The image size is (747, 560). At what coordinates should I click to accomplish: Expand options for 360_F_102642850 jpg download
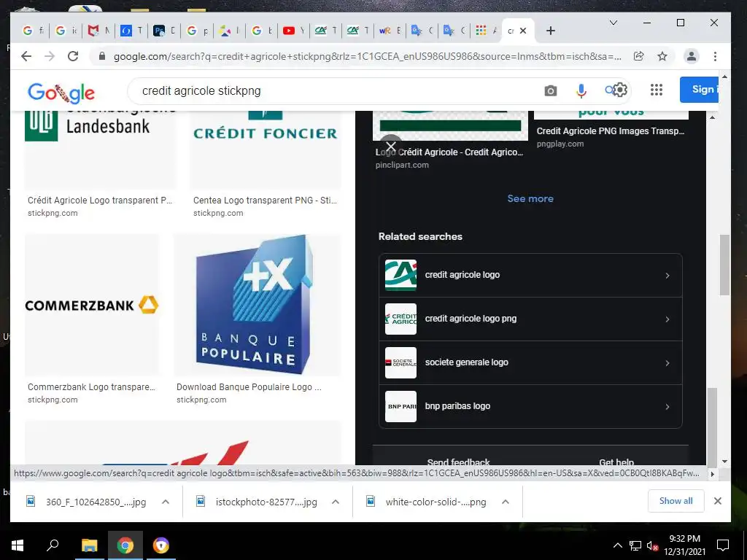coord(166,502)
